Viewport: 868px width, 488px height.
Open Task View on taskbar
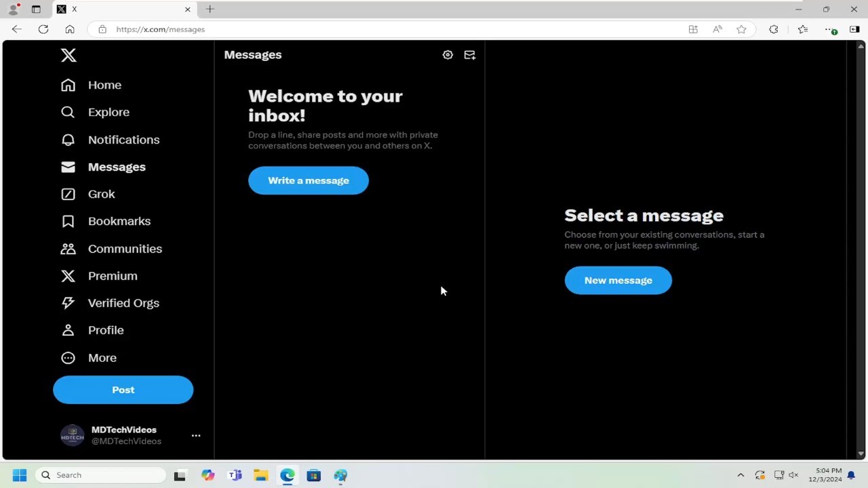point(180,476)
